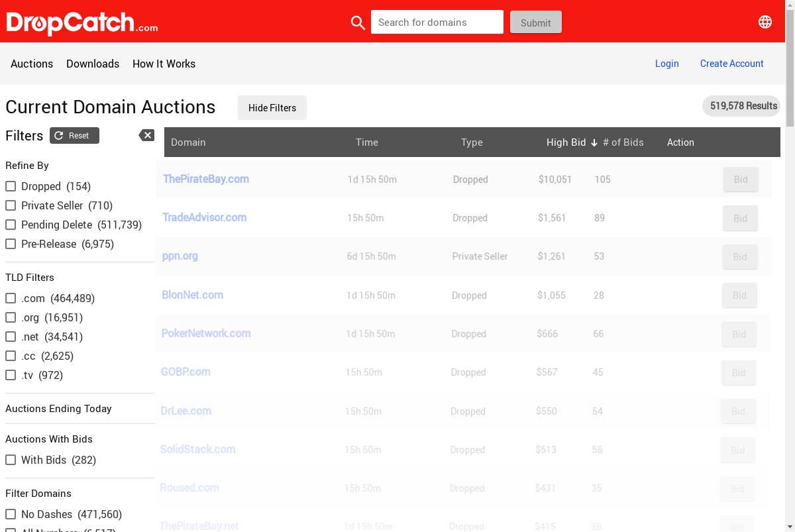Enable the No Dashes filter
795x532 pixels.
[11, 514]
